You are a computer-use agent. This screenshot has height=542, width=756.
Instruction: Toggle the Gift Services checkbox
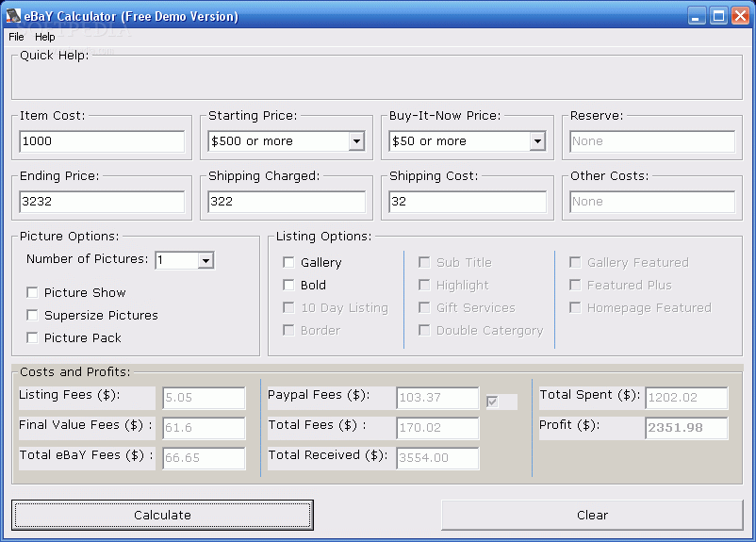point(424,307)
